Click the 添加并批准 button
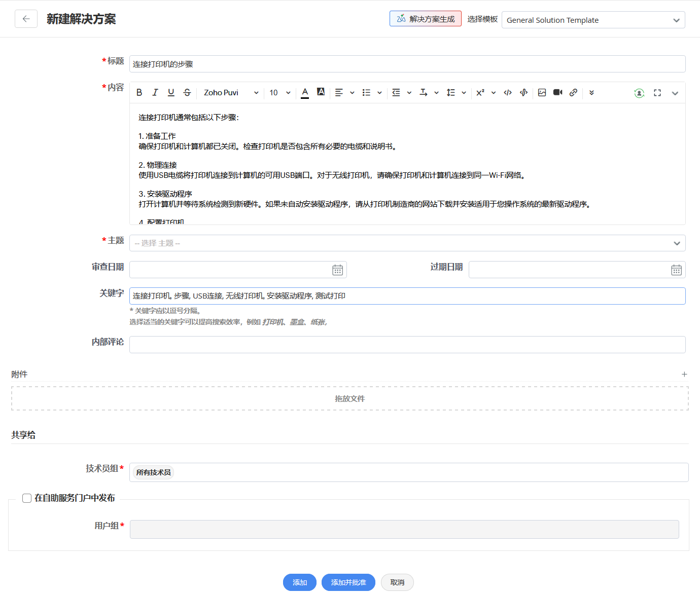This screenshot has height=594, width=700. 348,582
